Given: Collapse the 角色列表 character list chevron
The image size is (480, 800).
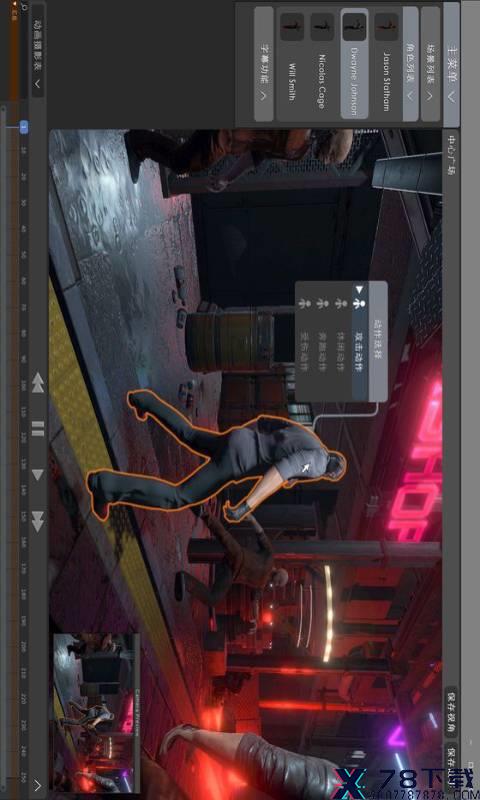Looking at the screenshot, I should [411, 96].
